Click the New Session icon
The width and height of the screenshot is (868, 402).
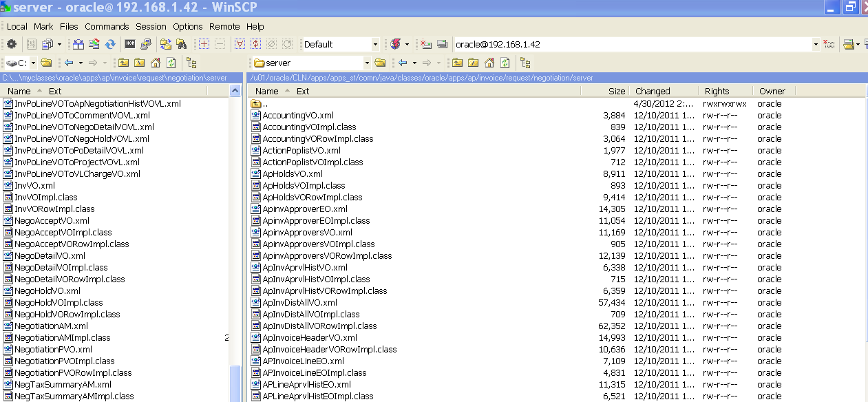[426, 44]
